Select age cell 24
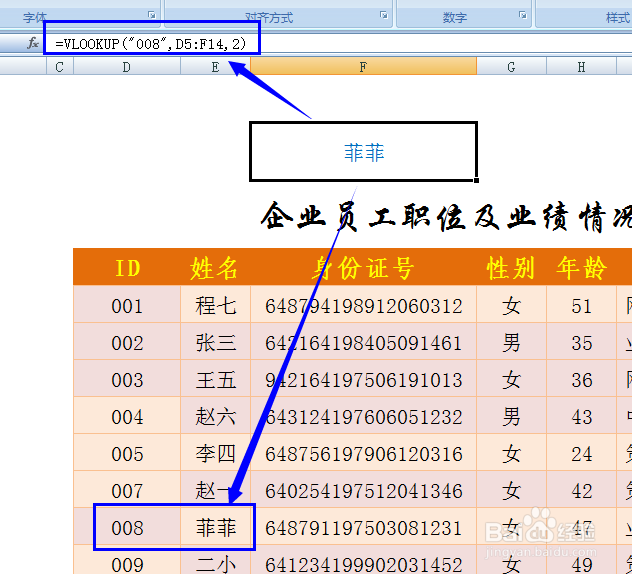 click(x=581, y=453)
